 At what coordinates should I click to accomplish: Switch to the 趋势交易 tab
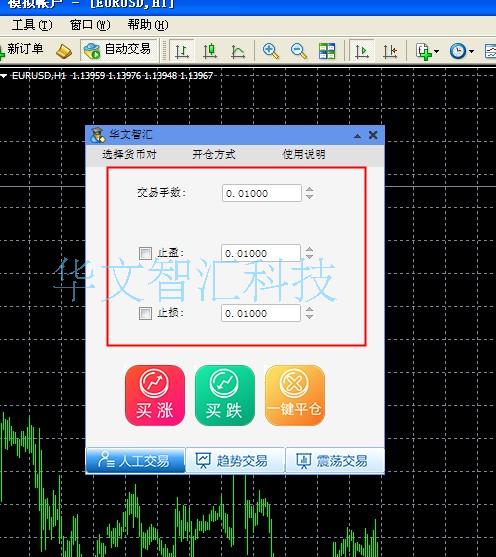tap(235, 461)
